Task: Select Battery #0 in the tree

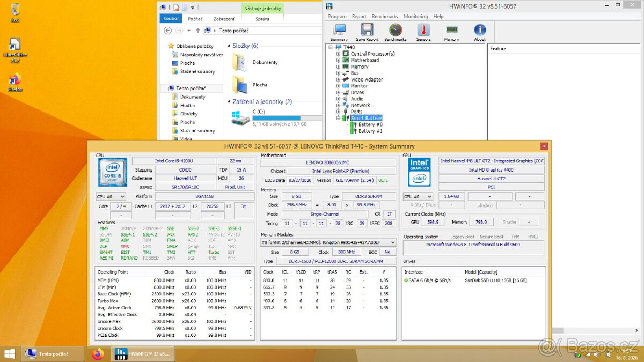Action: (370, 124)
